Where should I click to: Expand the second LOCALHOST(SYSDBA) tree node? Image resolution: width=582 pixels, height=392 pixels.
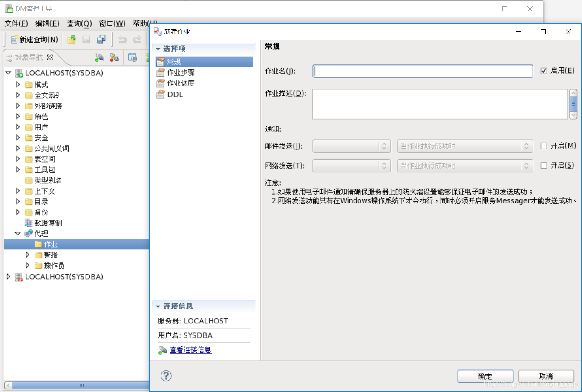point(8,277)
